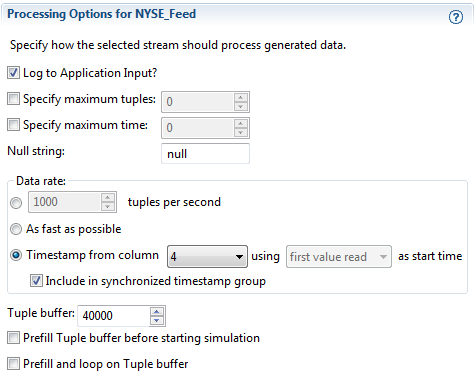The width and height of the screenshot is (475, 375).
Task: Click the Null string text field
Action: pos(205,154)
